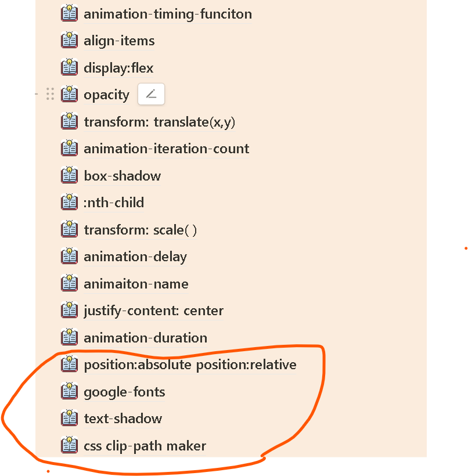Open the animation-timing-funciton page link
468x476 pixels.
coord(168,15)
